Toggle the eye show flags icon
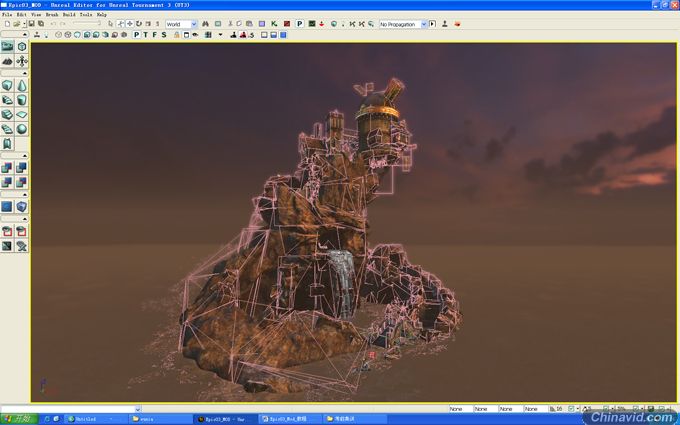 195,35
